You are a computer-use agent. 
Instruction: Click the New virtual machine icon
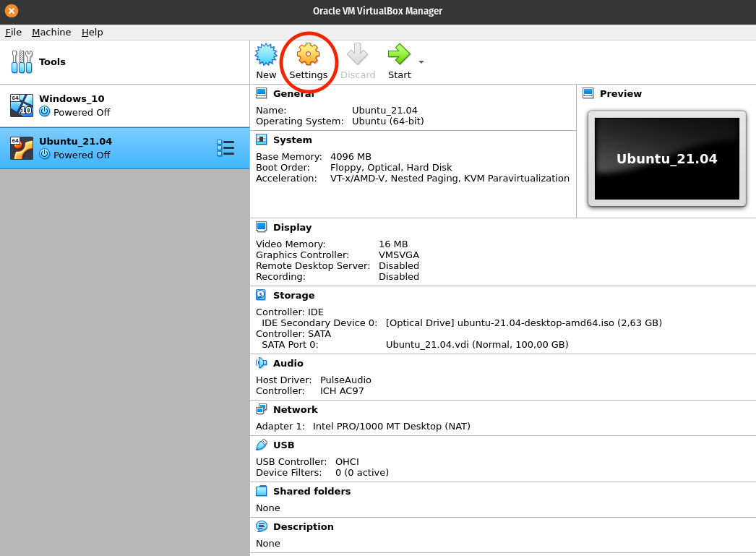(266, 55)
